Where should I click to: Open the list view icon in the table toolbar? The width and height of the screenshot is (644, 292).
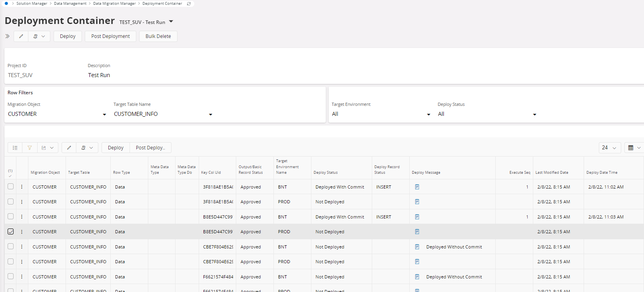[15, 148]
